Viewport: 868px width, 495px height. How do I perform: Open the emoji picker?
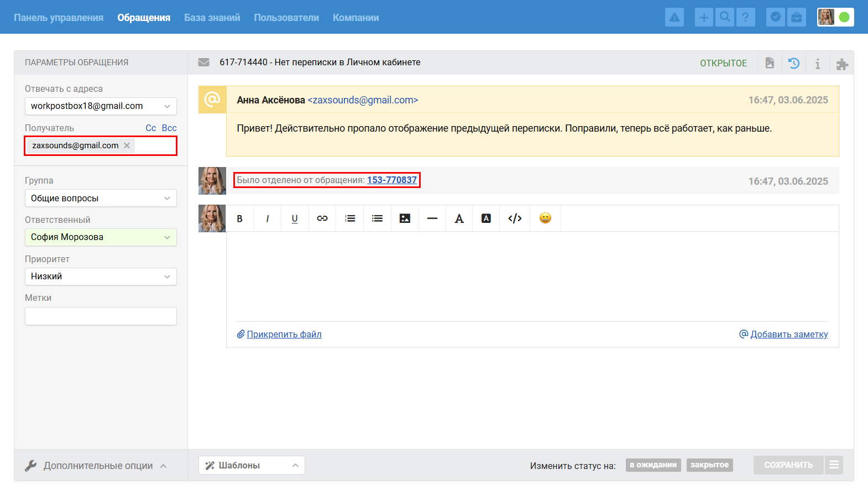pos(545,218)
